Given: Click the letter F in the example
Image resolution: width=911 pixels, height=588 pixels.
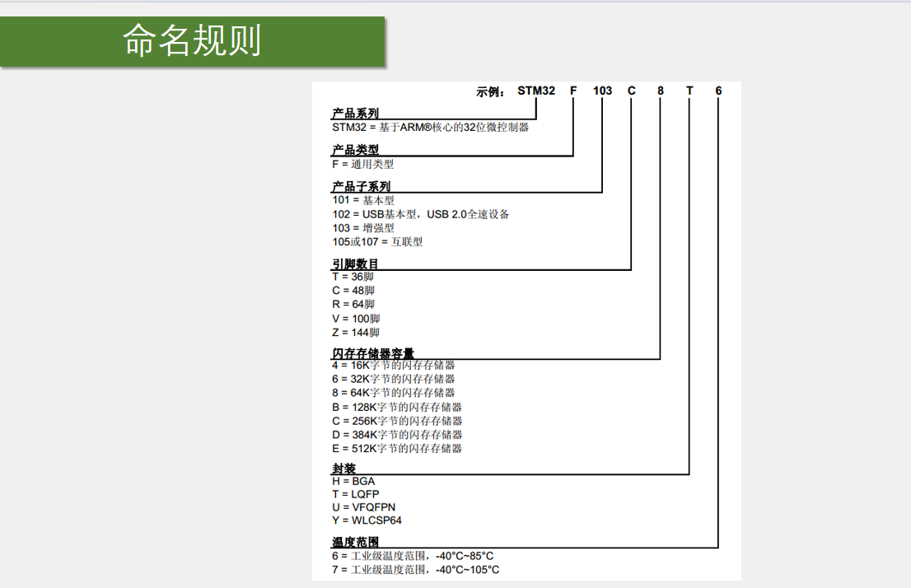Looking at the screenshot, I should pyautogui.click(x=572, y=91).
